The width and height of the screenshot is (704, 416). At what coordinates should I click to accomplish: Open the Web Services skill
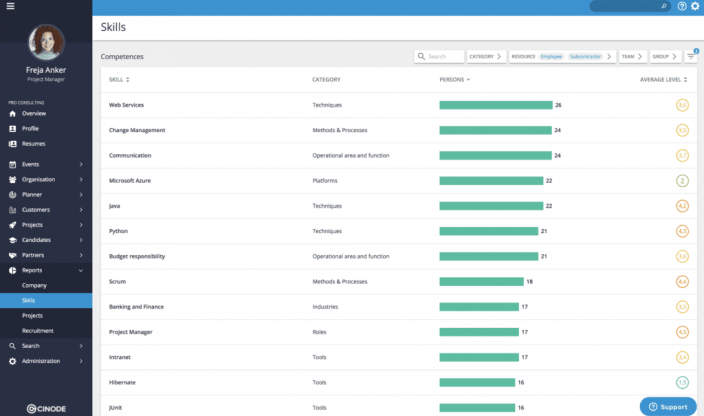pyautogui.click(x=128, y=105)
